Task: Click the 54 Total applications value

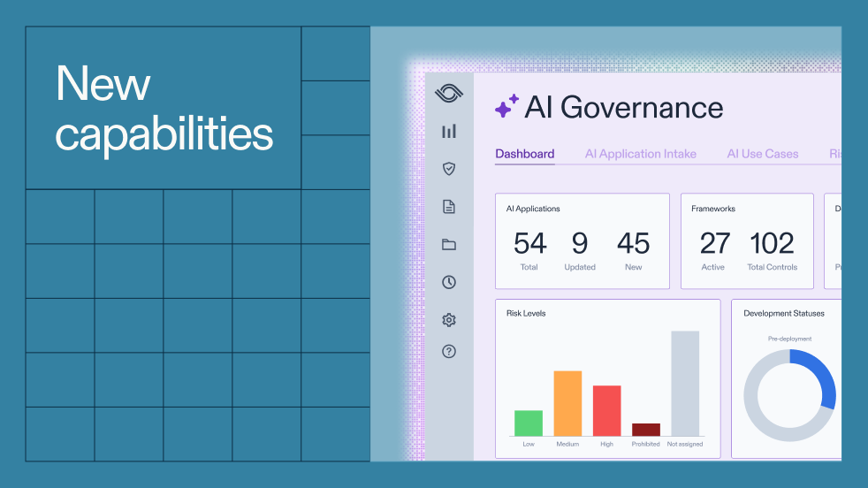Action: click(x=529, y=244)
